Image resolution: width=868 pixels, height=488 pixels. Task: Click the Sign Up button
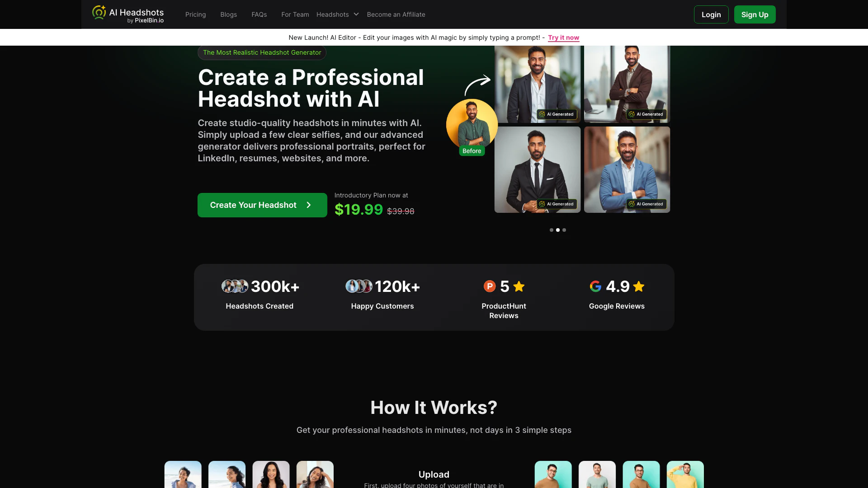pyautogui.click(x=755, y=14)
